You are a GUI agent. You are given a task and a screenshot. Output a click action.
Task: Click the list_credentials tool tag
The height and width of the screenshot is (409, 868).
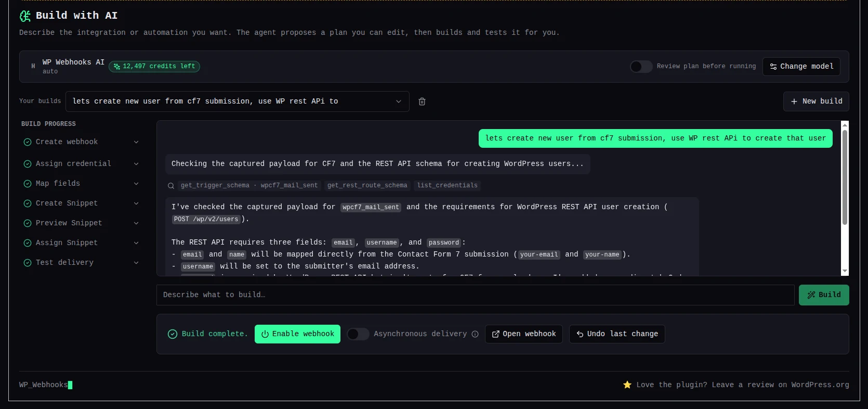[447, 186]
